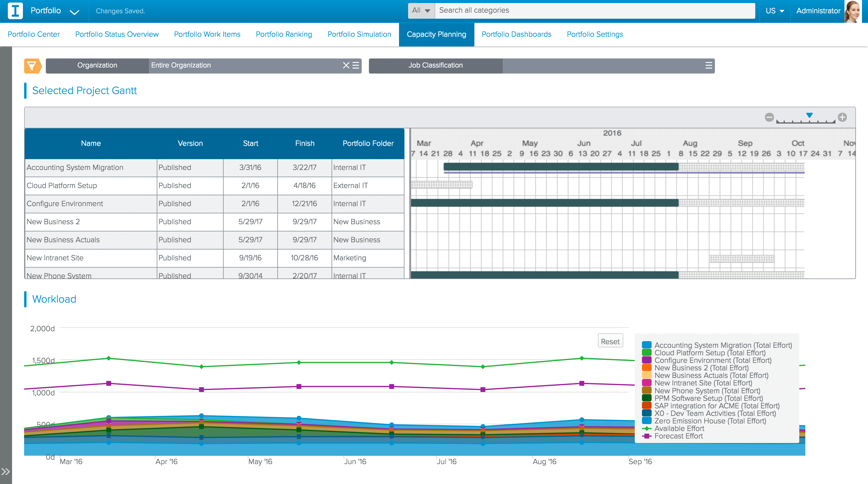Toggle Cloud Platform Setup legend entry
The image size is (868, 484).
coord(710,353)
